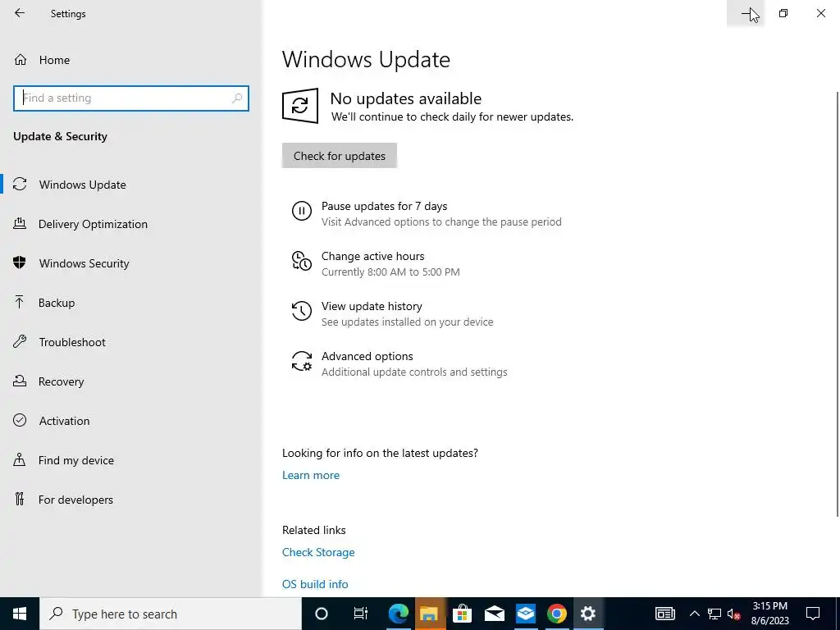Viewport: 840px width, 630px height.
Task: Click the Windows Update refresh status icon
Action: click(300, 106)
